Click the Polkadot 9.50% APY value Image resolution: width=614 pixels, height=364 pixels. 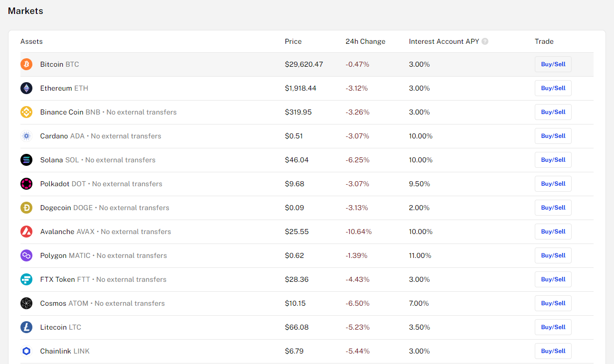point(420,184)
